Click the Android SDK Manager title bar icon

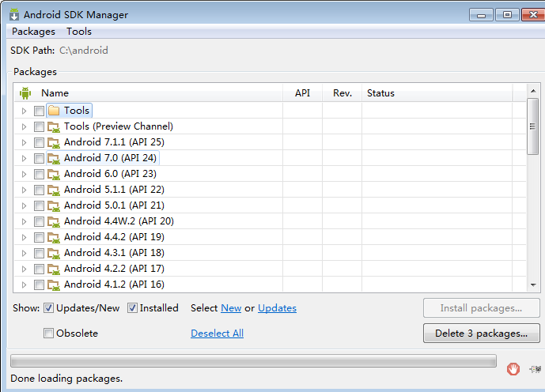point(14,14)
